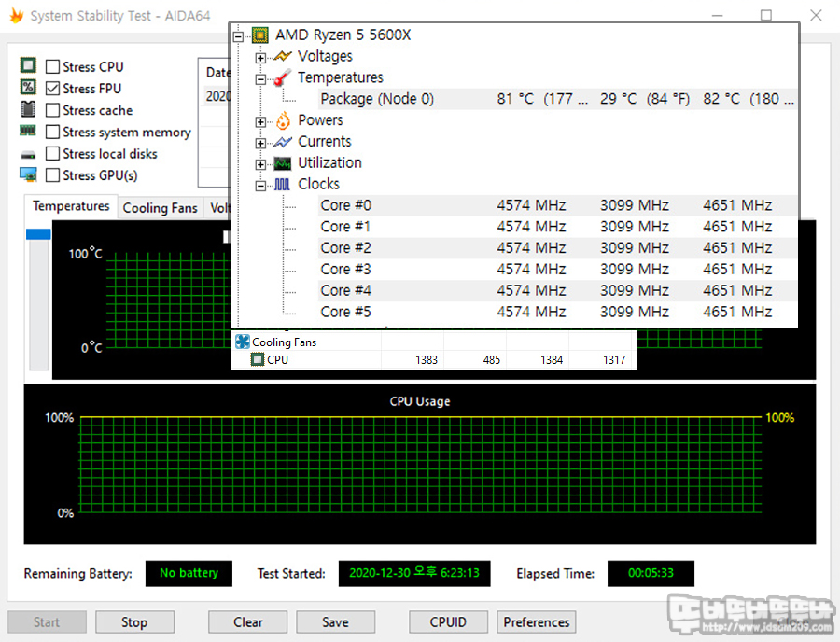This screenshot has height=642, width=840.
Task: Click the Cooling Fans blue fan icon
Action: pyautogui.click(x=243, y=342)
